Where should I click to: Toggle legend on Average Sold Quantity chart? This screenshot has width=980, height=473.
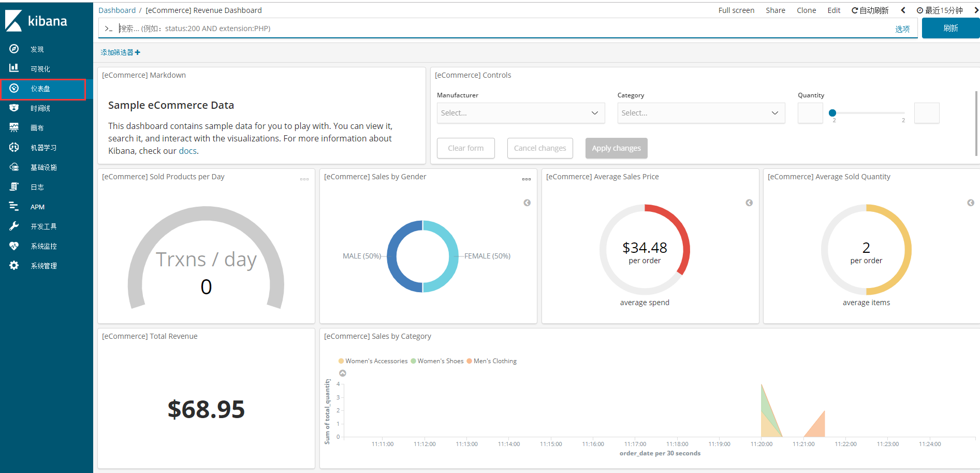point(971,203)
